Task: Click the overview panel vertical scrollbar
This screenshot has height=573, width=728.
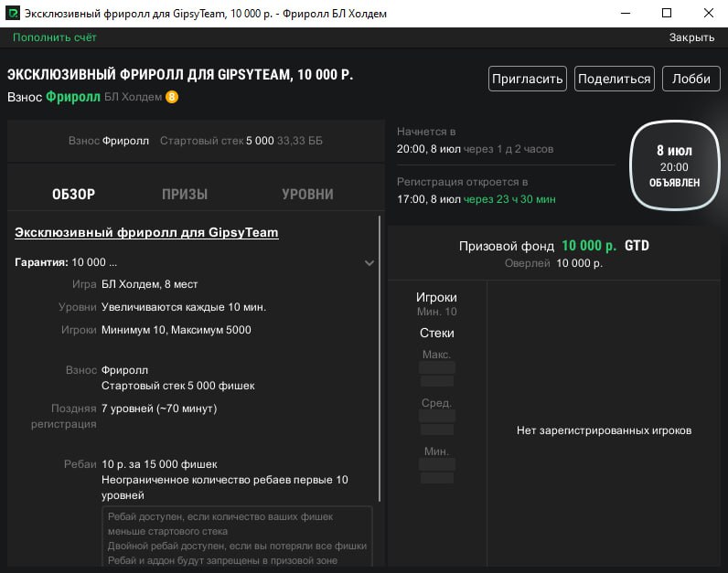Action: point(380,358)
